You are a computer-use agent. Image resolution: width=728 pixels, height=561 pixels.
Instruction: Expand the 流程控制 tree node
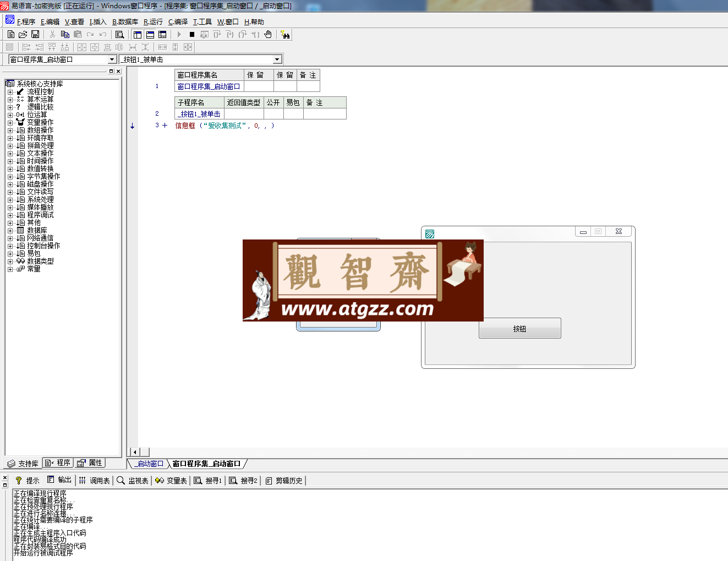(x=10, y=92)
